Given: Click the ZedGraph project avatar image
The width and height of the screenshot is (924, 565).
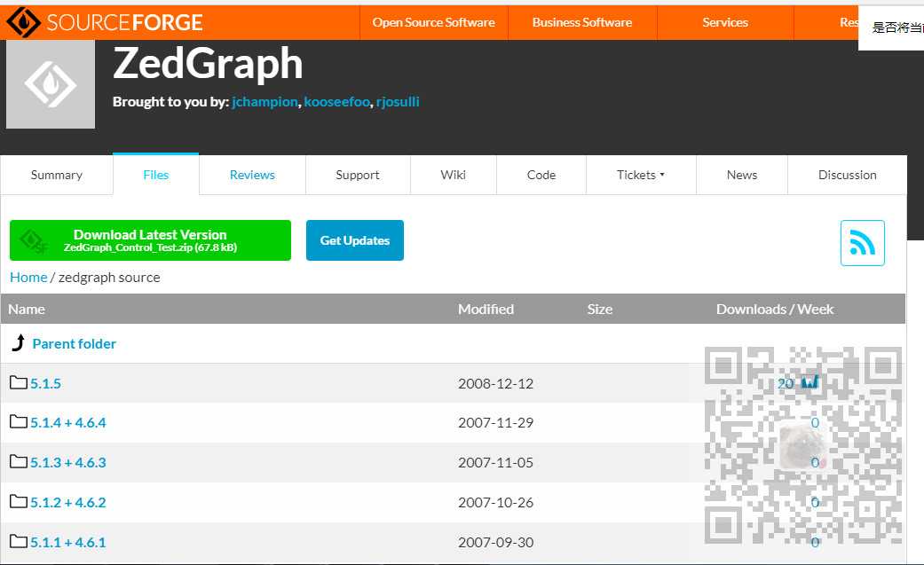Looking at the screenshot, I should [50, 83].
